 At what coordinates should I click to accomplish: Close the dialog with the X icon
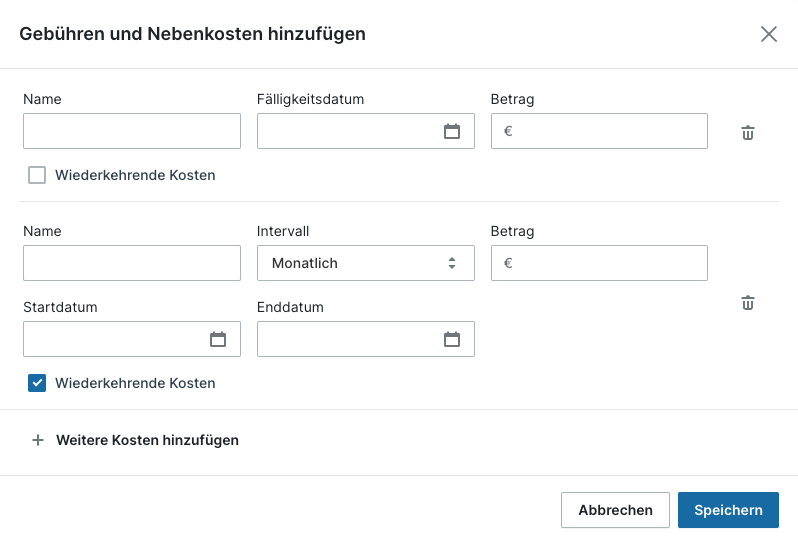coord(768,34)
